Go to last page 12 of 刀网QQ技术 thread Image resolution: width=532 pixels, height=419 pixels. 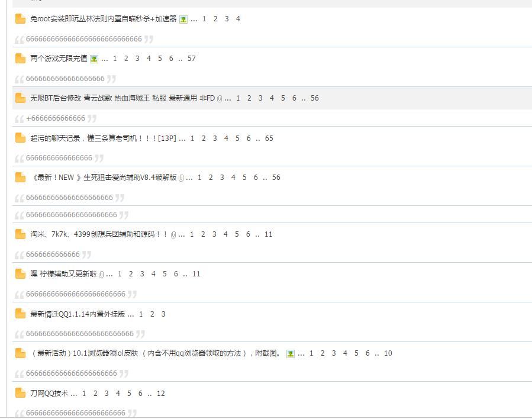pos(161,394)
